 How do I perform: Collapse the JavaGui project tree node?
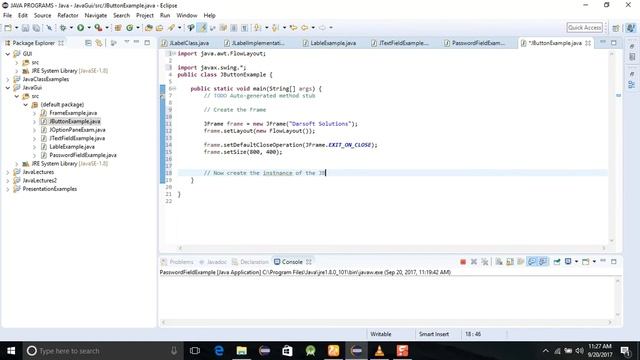tap(8, 88)
